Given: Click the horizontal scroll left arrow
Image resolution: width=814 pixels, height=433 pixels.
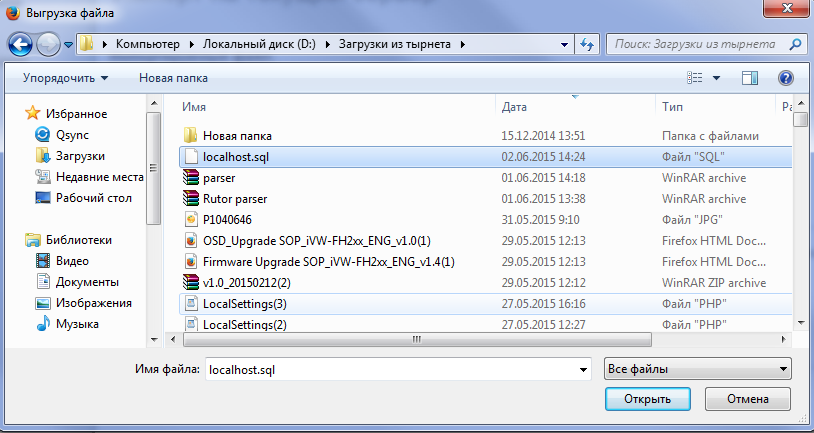Looking at the screenshot, I should (x=173, y=340).
